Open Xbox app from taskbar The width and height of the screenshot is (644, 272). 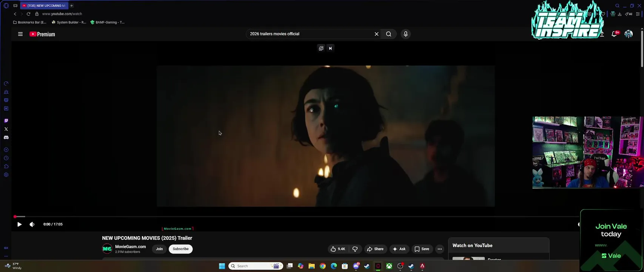point(389,266)
